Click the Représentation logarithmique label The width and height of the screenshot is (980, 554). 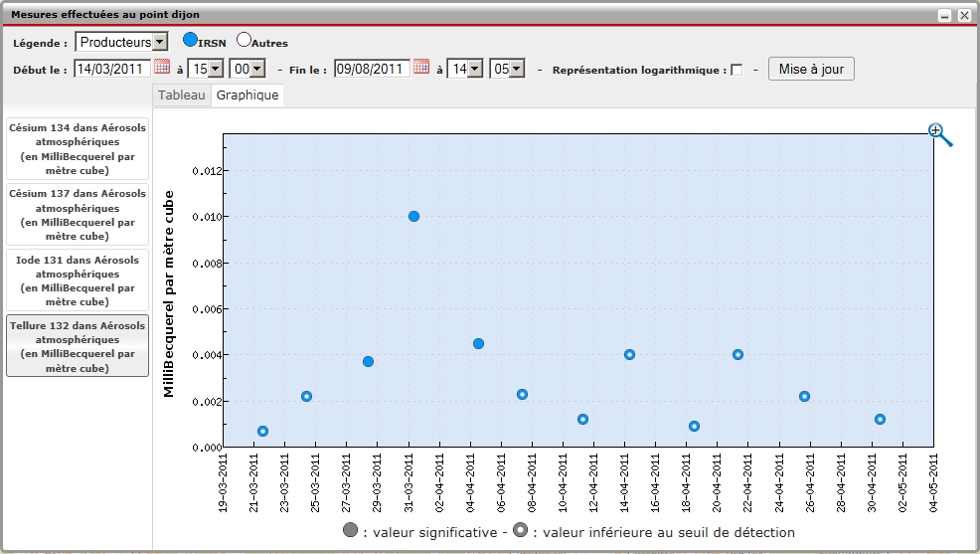[639, 70]
